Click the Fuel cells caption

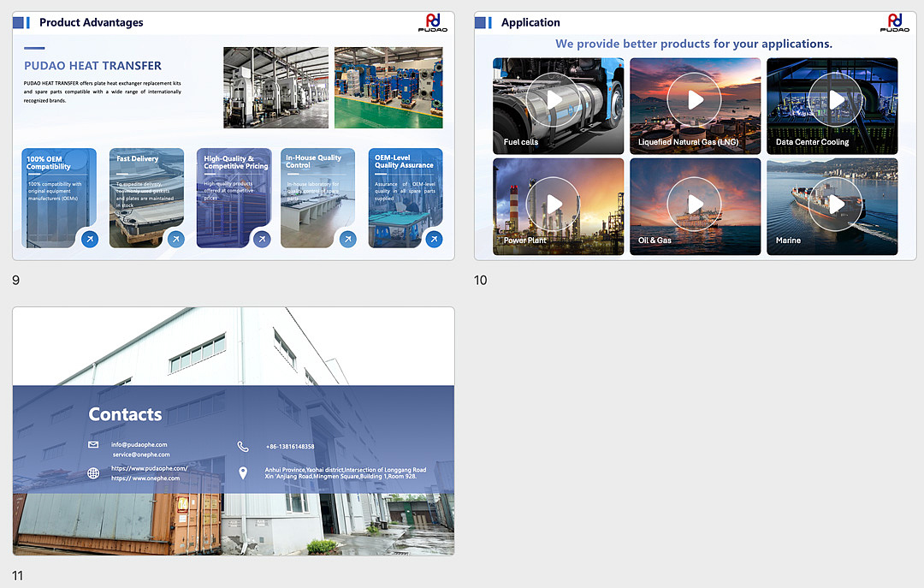tap(521, 142)
